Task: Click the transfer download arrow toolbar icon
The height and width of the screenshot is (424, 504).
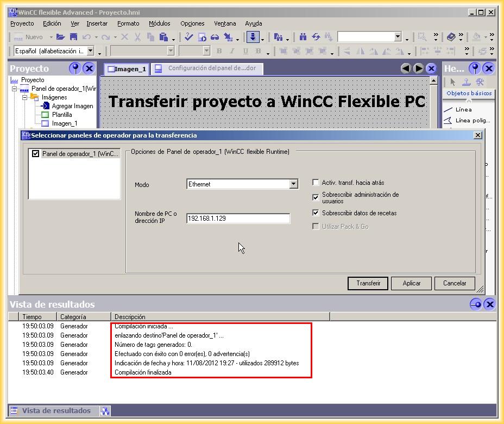Action: [x=253, y=37]
